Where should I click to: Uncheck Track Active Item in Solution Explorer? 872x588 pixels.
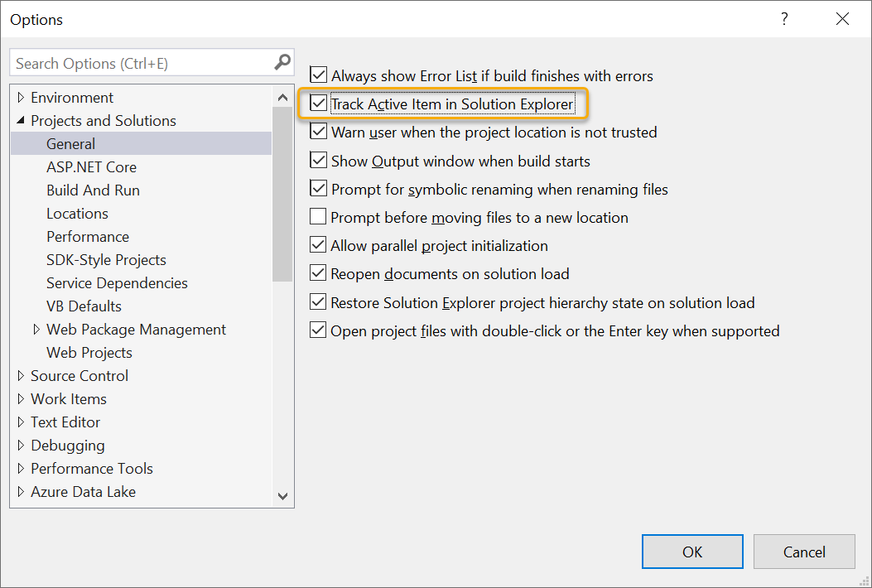[318, 104]
